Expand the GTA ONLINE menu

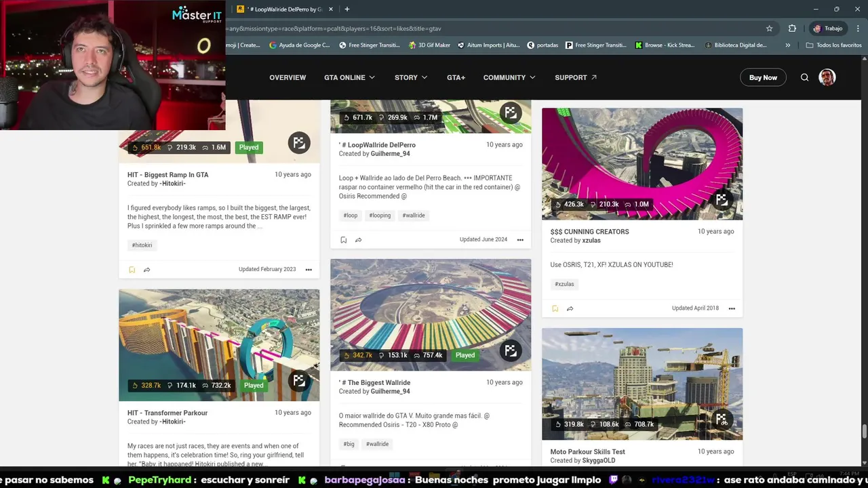pos(349,77)
